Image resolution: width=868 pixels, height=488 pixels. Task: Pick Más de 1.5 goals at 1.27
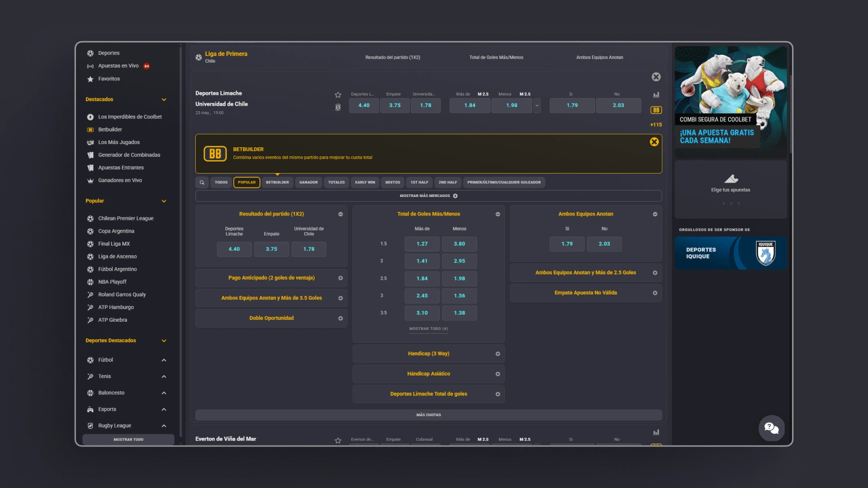(x=422, y=244)
